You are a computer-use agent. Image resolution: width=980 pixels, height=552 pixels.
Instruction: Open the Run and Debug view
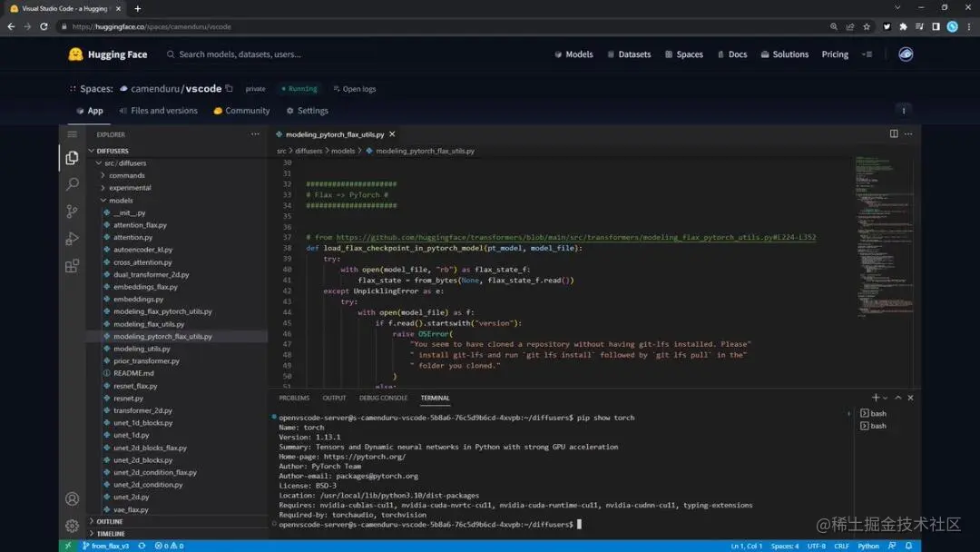coord(72,238)
